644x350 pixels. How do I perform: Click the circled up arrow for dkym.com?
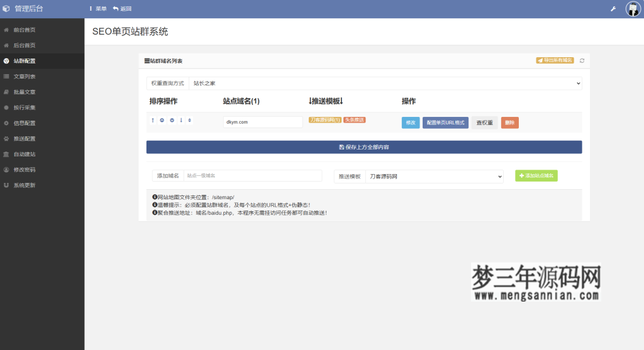(x=162, y=120)
